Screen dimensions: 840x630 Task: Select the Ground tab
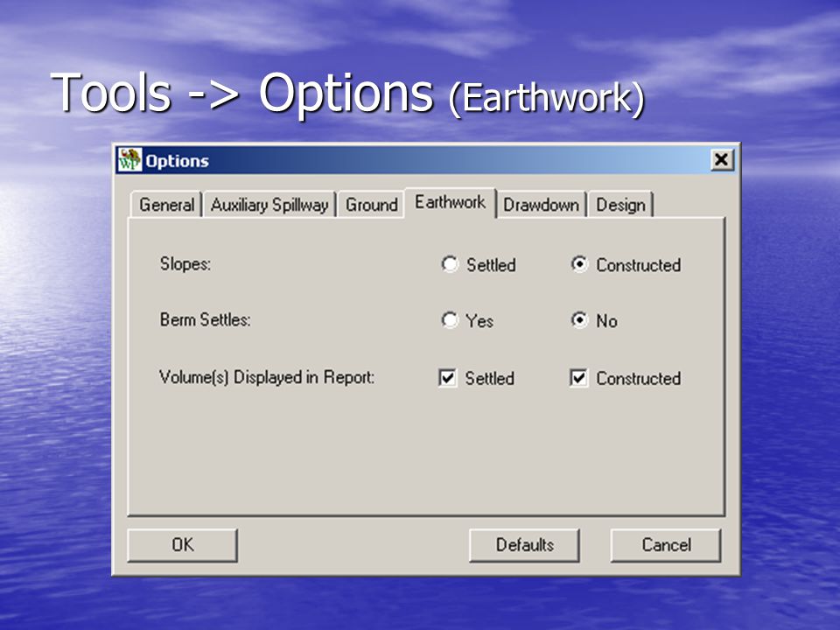tap(371, 205)
